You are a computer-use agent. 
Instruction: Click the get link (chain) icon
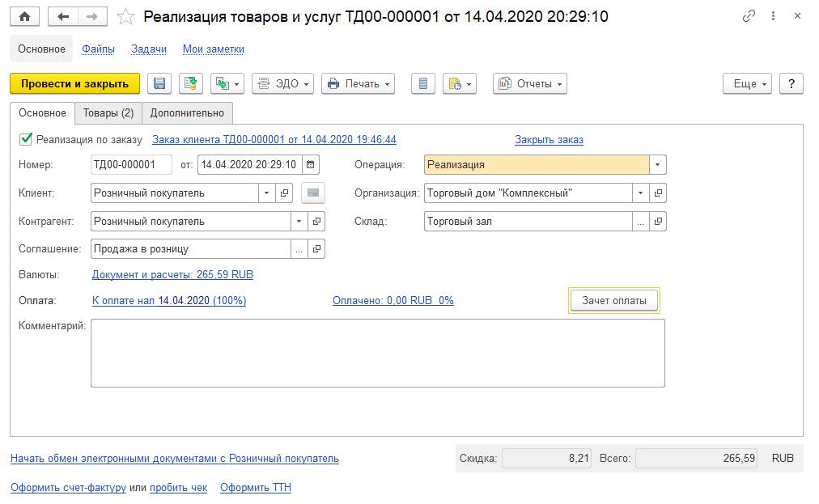coord(749,16)
